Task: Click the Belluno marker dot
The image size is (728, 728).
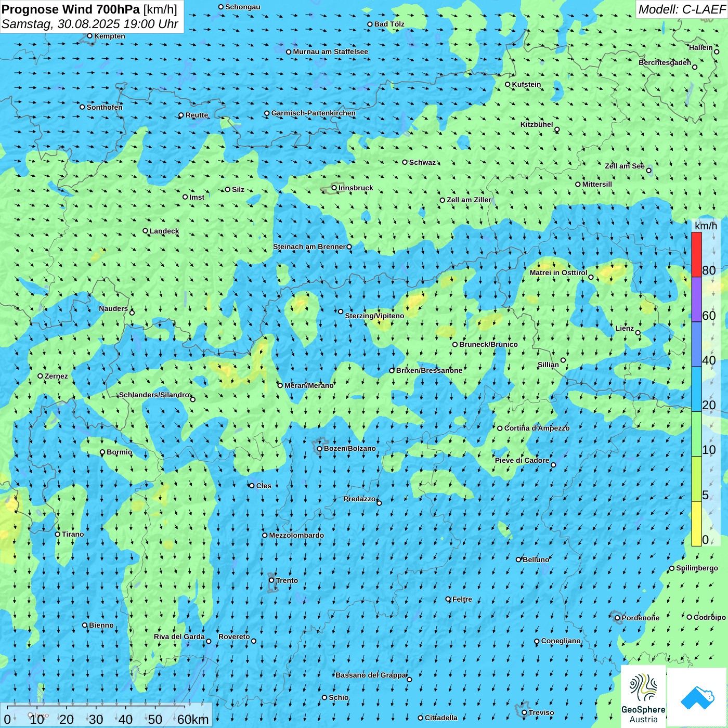Action: coord(518,560)
